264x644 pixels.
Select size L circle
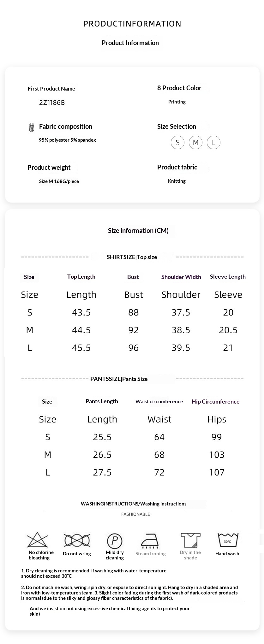[213, 143]
